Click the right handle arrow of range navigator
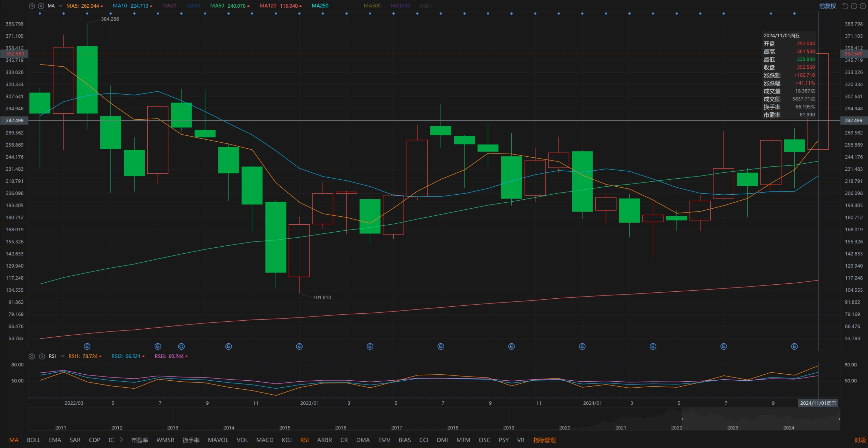This screenshot has width=868, height=448. 838,419
